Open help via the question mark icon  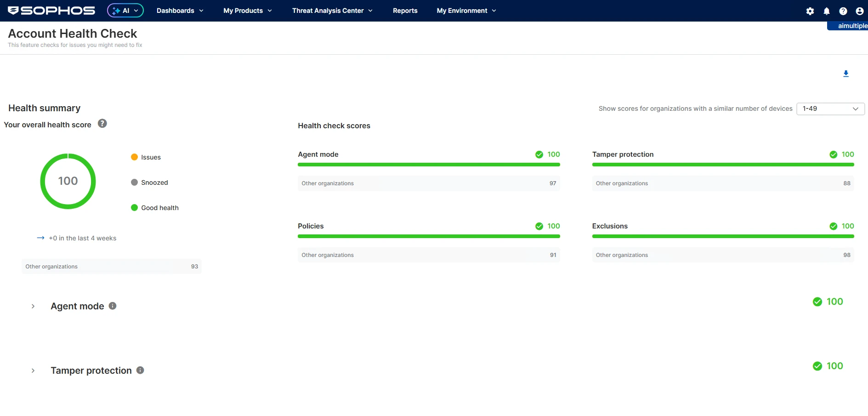(x=843, y=11)
